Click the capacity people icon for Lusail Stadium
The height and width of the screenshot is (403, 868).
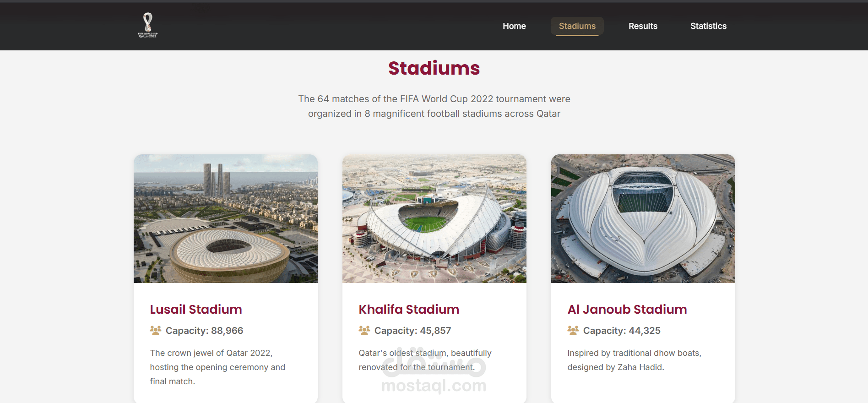[x=156, y=330]
